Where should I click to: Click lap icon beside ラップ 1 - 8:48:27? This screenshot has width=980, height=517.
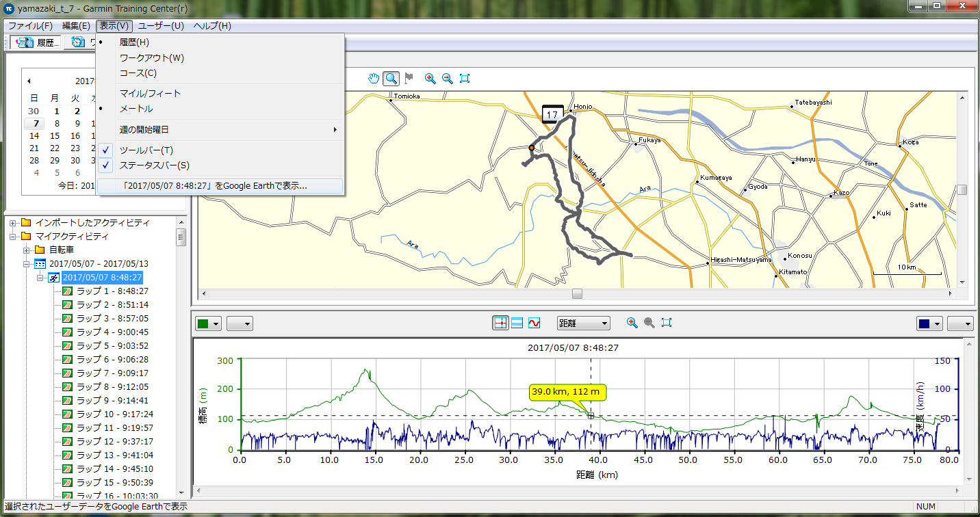pos(67,291)
